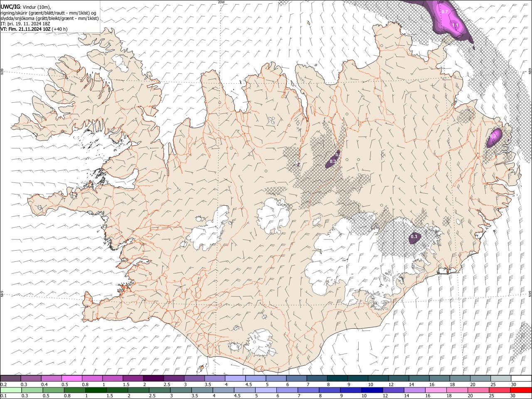Select the lower legend swatch between 0.5 and 0.8
The height and width of the screenshot is (399, 532).
click(53, 390)
